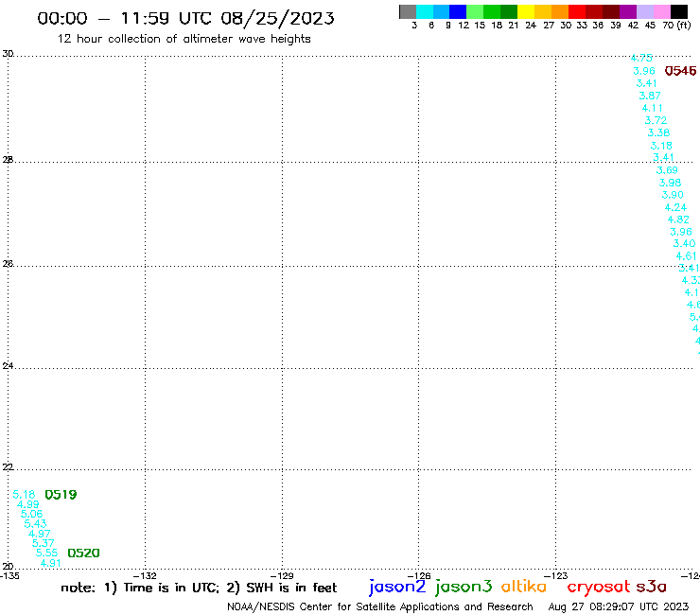
Task: Click the latitude "28" axis label
Action: click(x=8, y=160)
